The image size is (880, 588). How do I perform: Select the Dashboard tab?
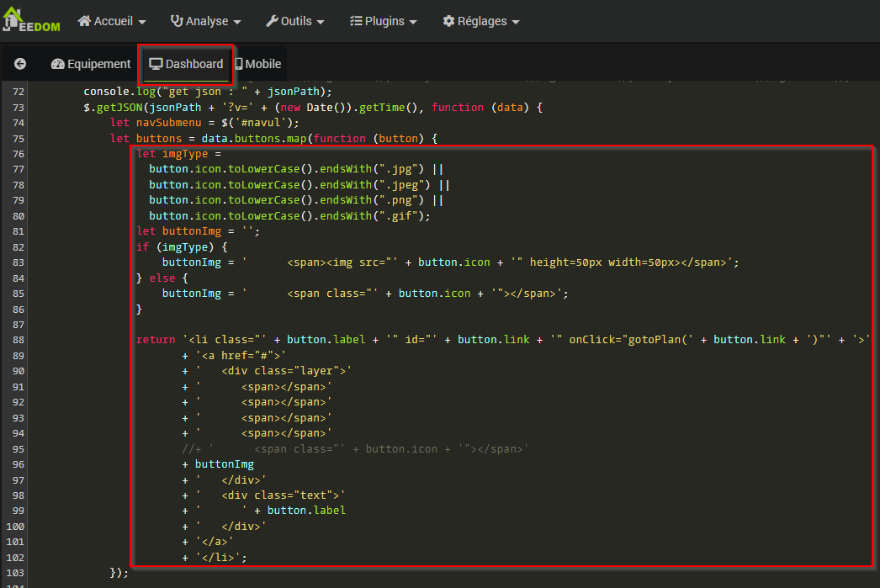click(x=186, y=64)
